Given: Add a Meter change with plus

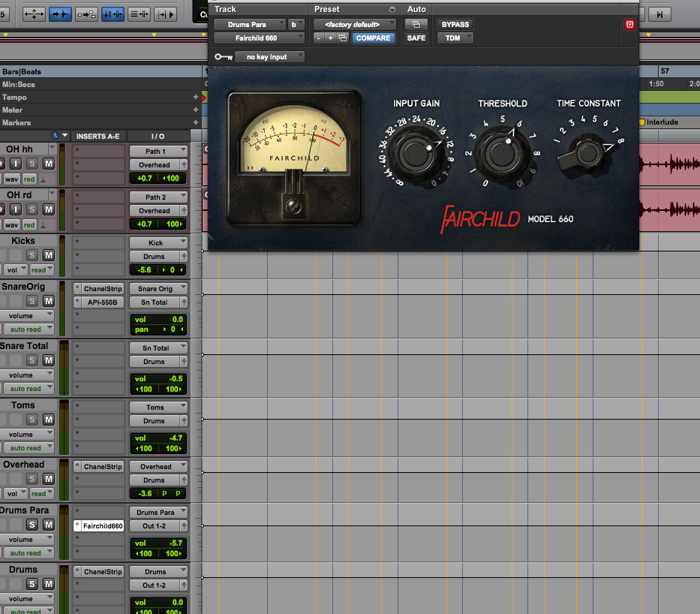Looking at the screenshot, I should 196,110.
